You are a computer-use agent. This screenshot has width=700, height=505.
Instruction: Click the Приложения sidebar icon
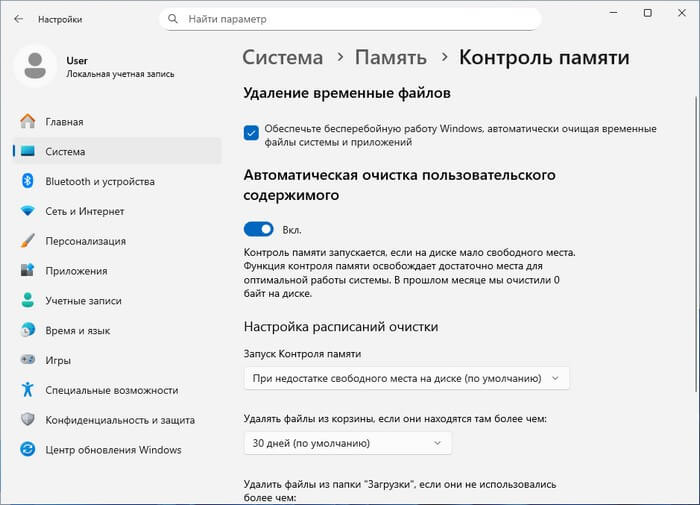(x=27, y=271)
